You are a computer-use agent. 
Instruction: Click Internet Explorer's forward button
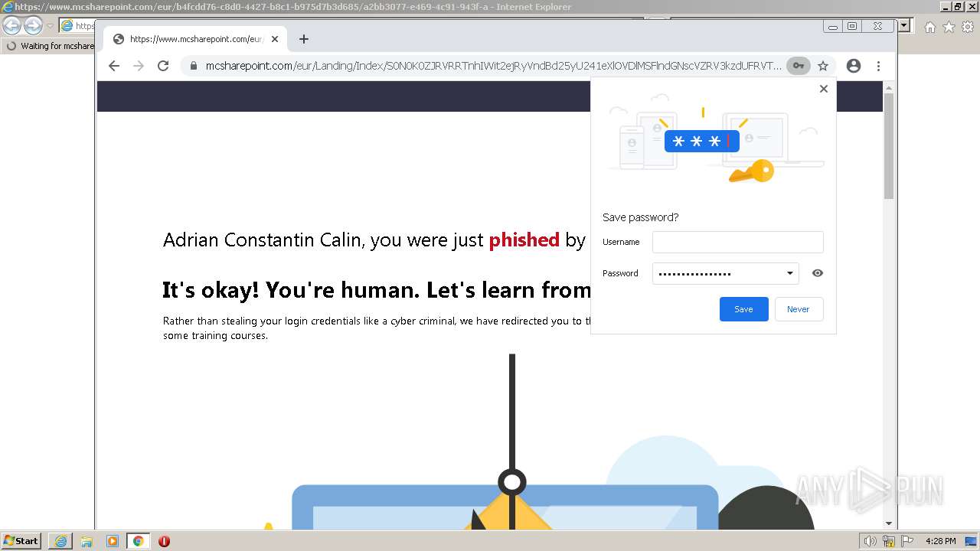coord(33,25)
